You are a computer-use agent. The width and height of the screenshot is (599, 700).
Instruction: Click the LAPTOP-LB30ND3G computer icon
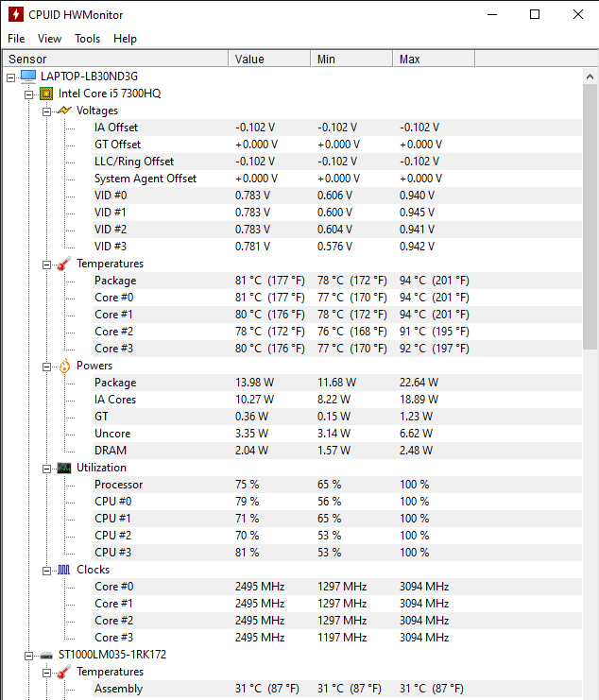28,77
